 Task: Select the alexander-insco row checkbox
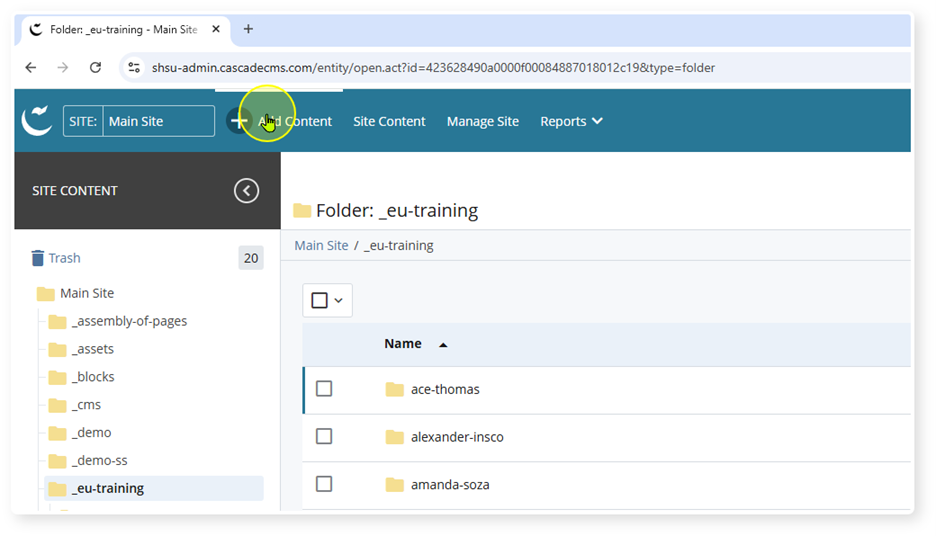click(324, 437)
